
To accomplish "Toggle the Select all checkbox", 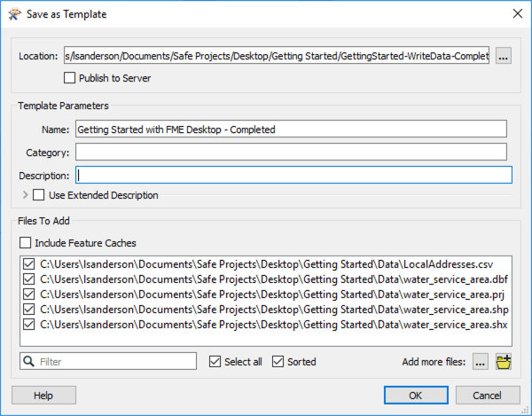I will [x=215, y=362].
